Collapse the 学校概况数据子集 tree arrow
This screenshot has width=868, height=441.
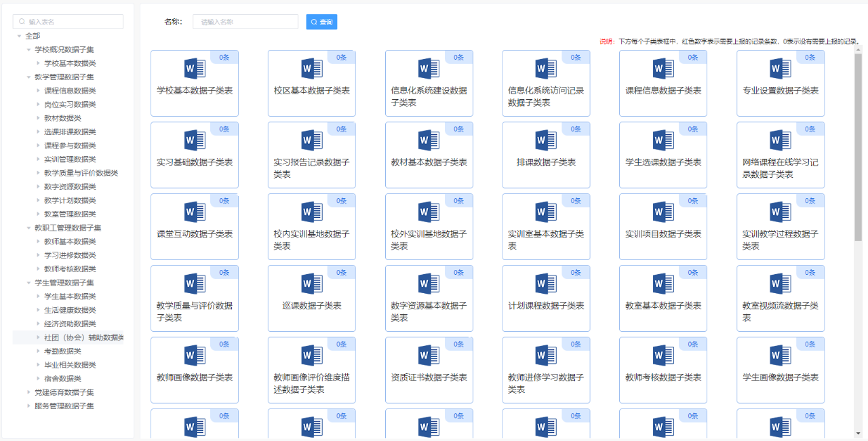(28, 50)
